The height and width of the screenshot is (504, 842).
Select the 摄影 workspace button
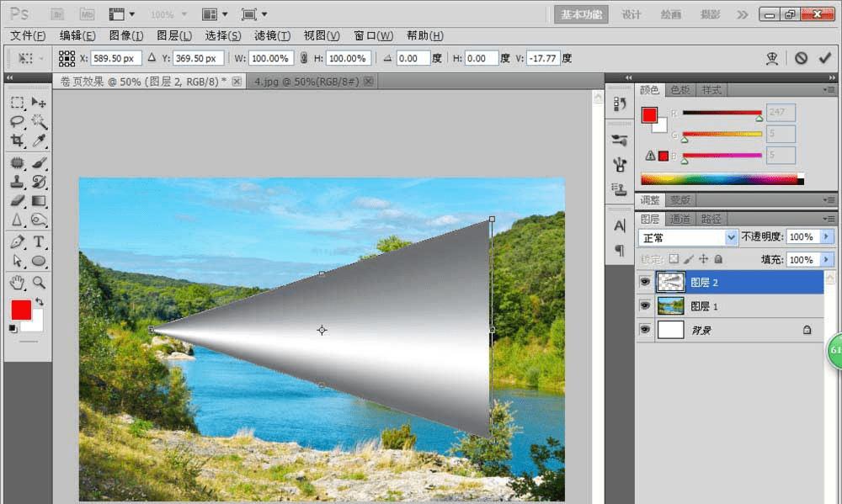click(710, 14)
